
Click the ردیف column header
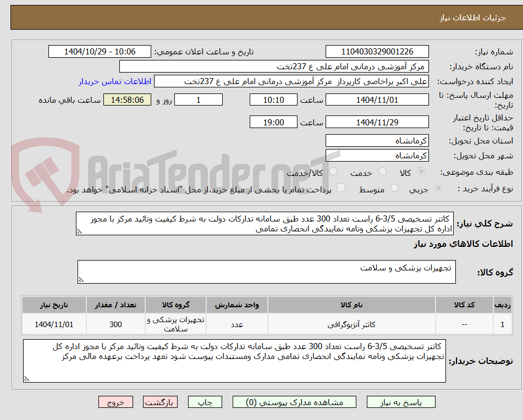503,305
